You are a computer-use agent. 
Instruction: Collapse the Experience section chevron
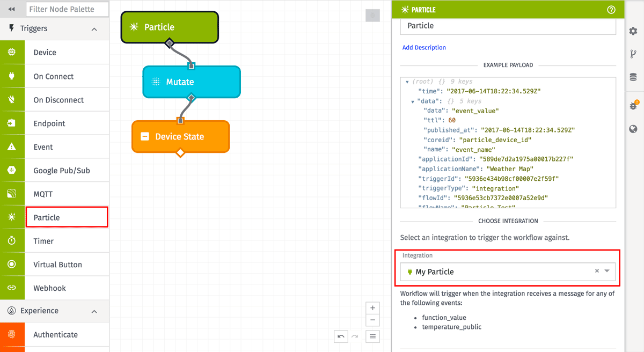pos(94,311)
